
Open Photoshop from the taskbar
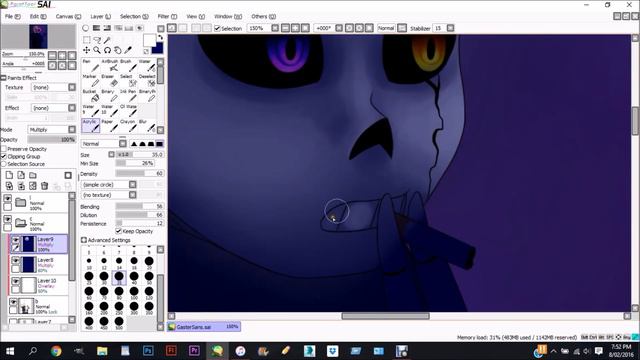pyautogui.click(x=148, y=351)
